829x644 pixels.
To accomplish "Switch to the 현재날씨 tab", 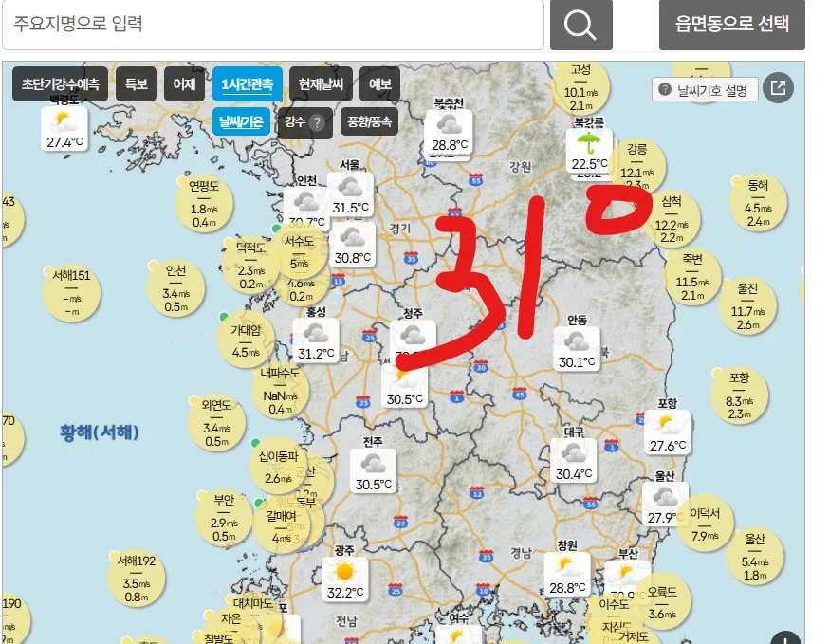I will pos(321,83).
